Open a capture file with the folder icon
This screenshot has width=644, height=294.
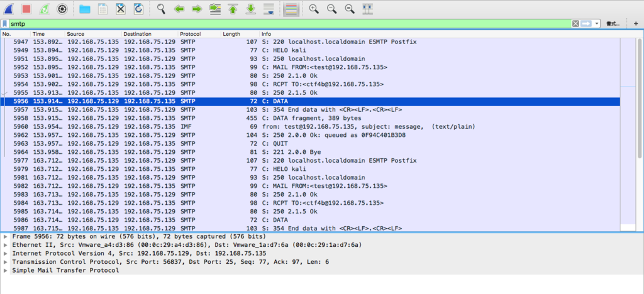point(85,9)
